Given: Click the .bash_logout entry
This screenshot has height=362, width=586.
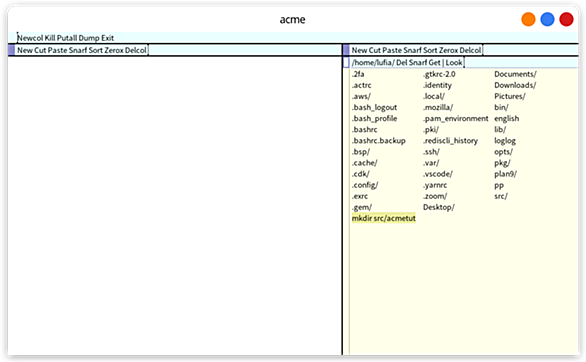Looking at the screenshot, I should [374, 107].
